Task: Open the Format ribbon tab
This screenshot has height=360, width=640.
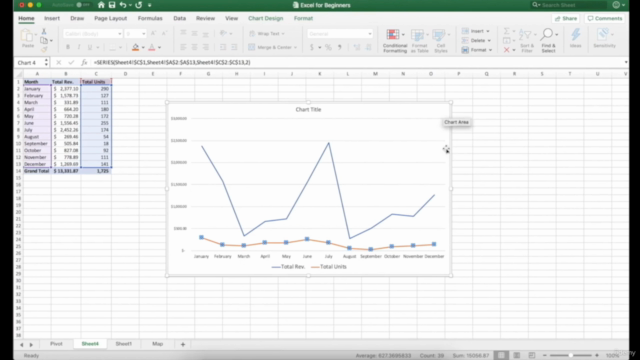Action: coord(303,18)
